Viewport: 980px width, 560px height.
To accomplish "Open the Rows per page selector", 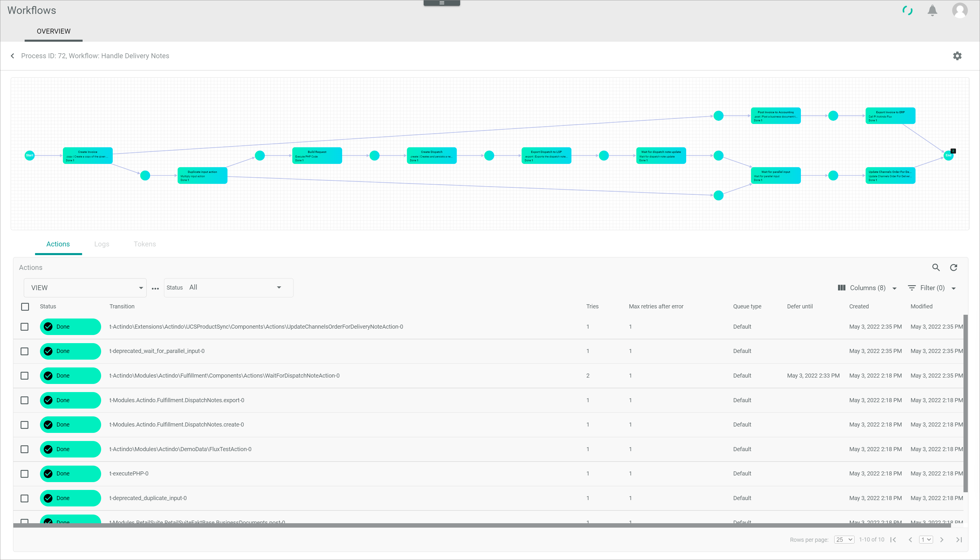I will coord(844,540).
